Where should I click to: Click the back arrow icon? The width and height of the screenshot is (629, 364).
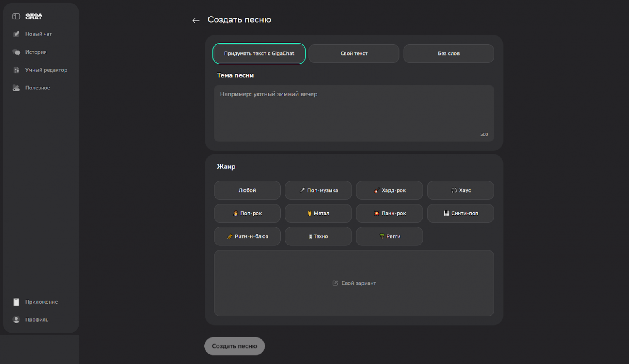(196, 20)
